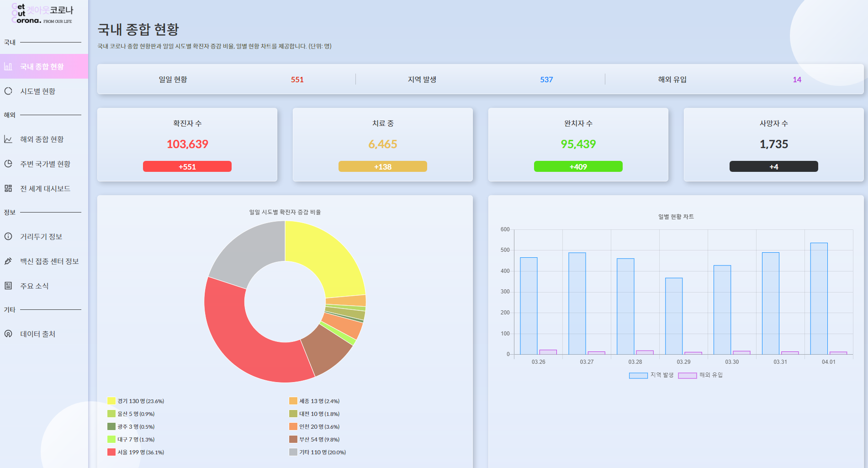Viewport: 868px width, 468px height.
Task: Open 해외 종합 현황 page
Action: pos(44,139)
